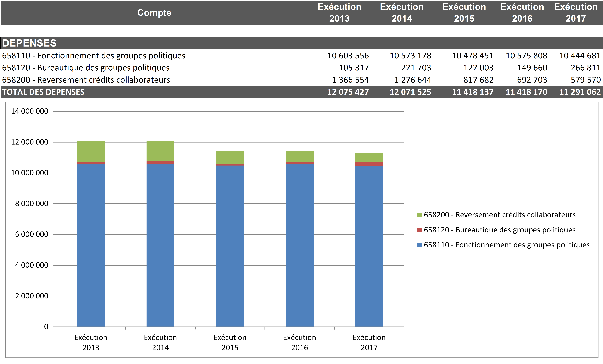Image resolution: width=603 pixels, height=364 pixels.
Task: Click the green bar segment for Exécution 2013
Action: [x=91, y=151]
